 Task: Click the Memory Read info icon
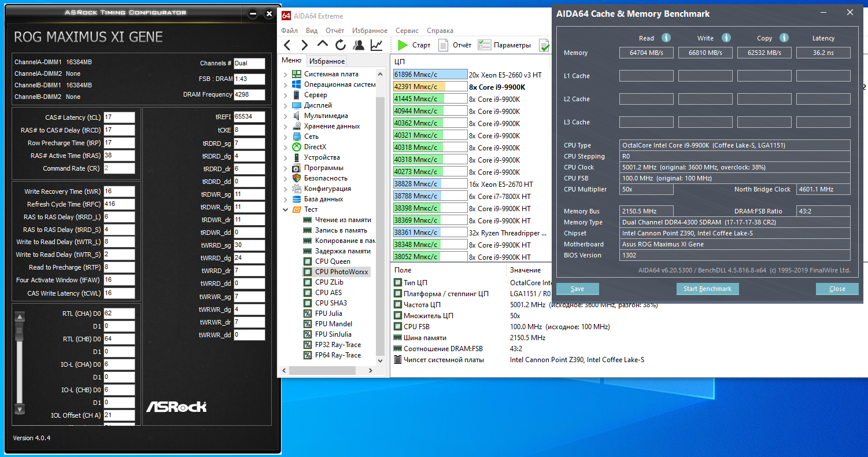click(666, 38)
